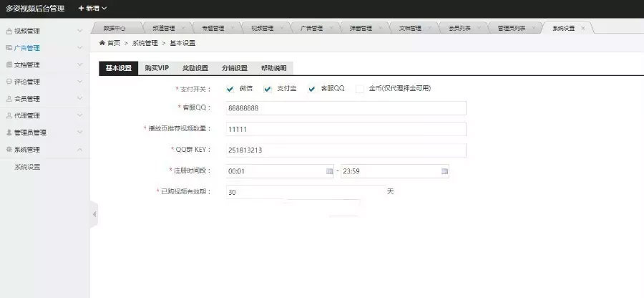
Task: Click the 视频管理 sidebar icon
Action: (x=9, y=32)
